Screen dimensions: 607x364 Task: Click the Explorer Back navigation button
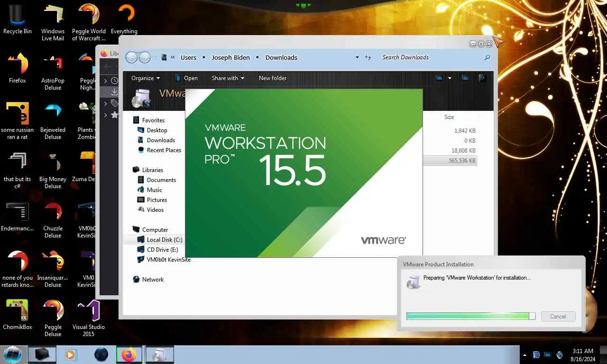(131, 57)
